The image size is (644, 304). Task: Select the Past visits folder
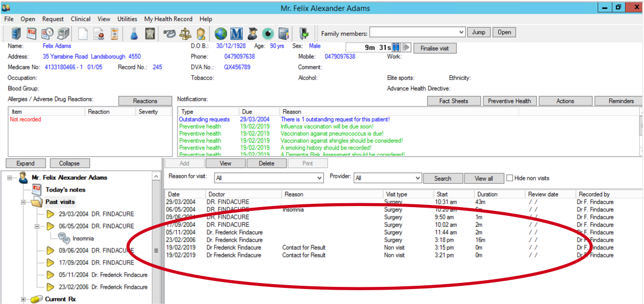(x=60, y=202)
